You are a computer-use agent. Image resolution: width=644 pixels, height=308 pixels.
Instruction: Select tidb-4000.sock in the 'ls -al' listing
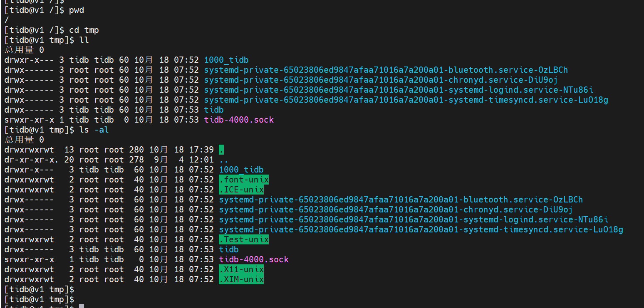click(x=254, y=259)
